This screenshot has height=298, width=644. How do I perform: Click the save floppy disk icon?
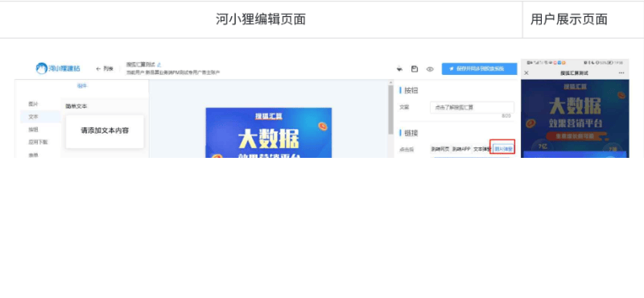pos(415,69)
